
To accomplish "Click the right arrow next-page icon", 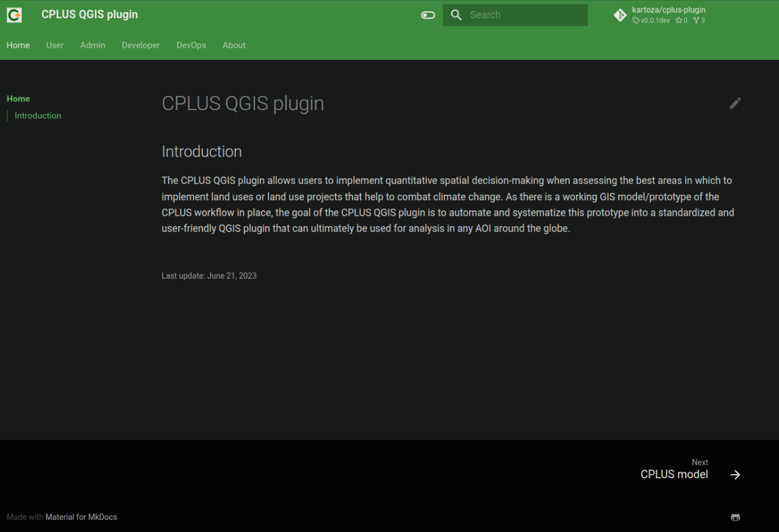I will [x=735, y=475].
